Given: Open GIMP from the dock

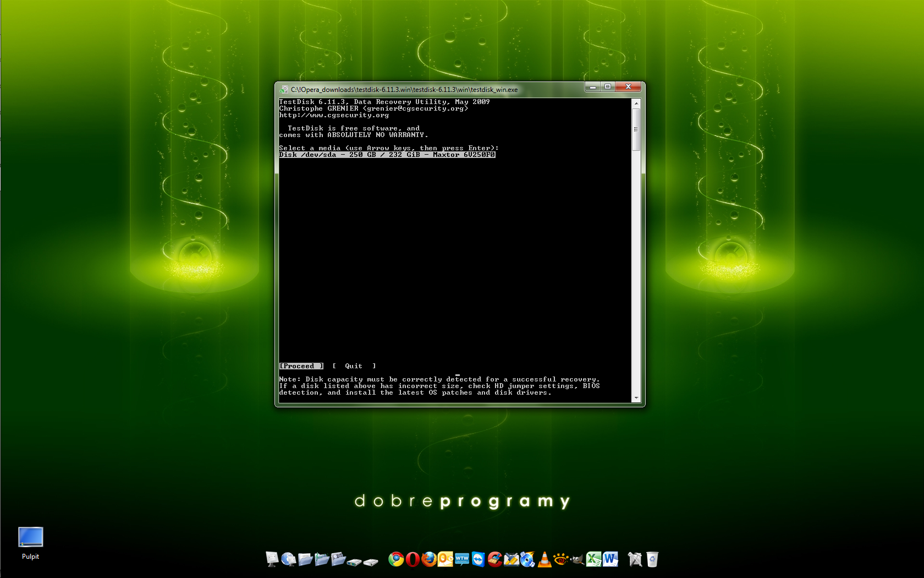Looking at the screenshot, I should click(576, 559).
